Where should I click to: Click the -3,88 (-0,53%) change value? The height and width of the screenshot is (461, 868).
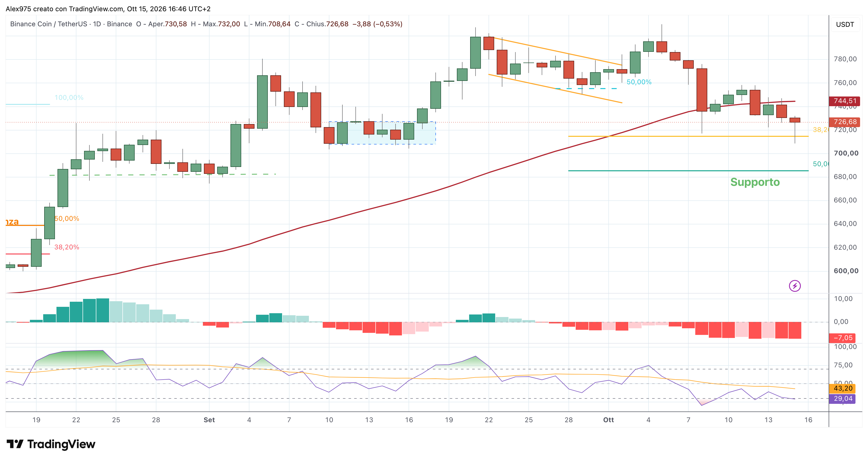[x=377, y=24]
